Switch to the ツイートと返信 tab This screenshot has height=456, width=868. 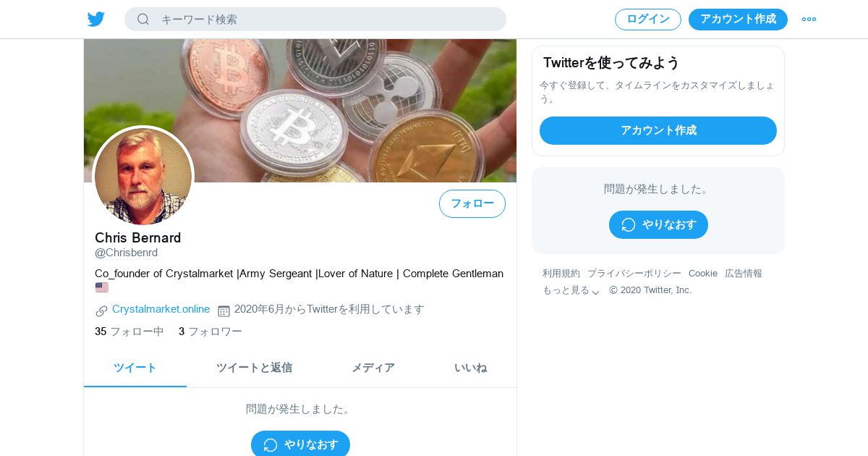(254, 368)
